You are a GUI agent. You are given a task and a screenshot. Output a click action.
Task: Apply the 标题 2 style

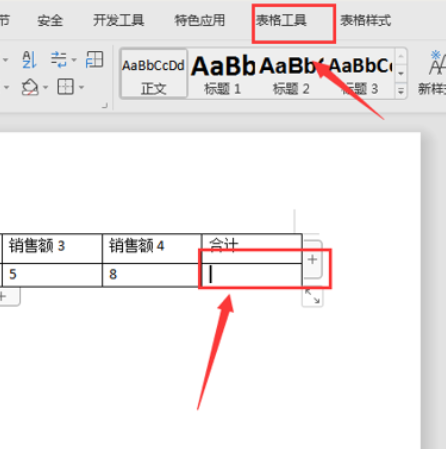pyautogui.click(x=291, y=74)
